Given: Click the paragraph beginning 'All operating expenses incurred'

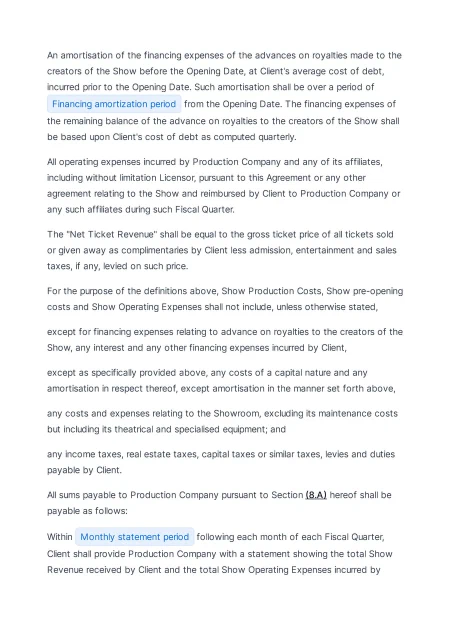Looking at the screenshot, I should [224, 185].
